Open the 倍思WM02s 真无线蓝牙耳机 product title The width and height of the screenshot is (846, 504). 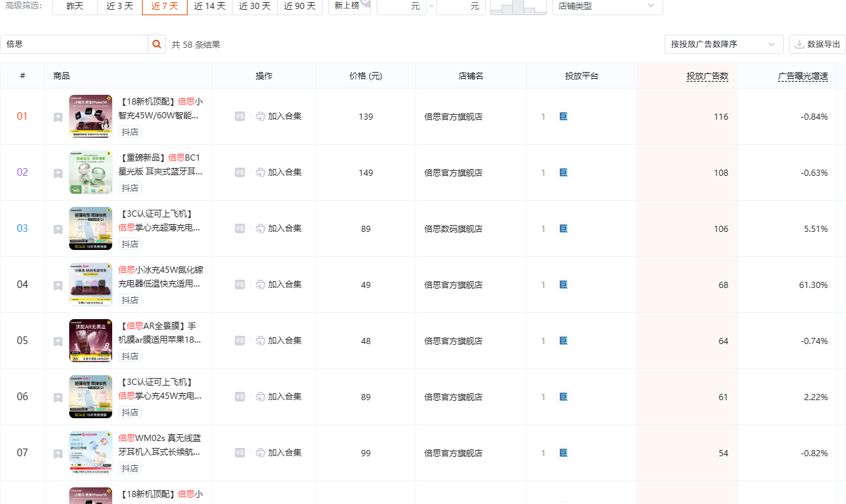pyautogui.click(x=161, y=445)
